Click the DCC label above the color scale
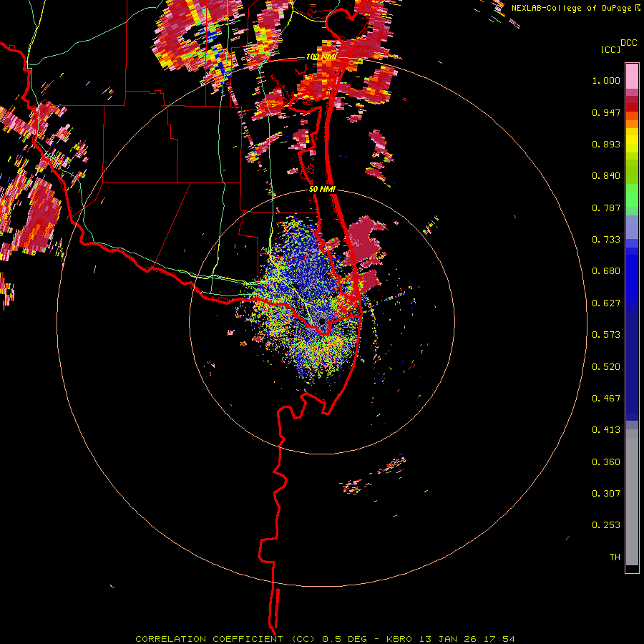644x644 pixels. [x=629, y=43]
